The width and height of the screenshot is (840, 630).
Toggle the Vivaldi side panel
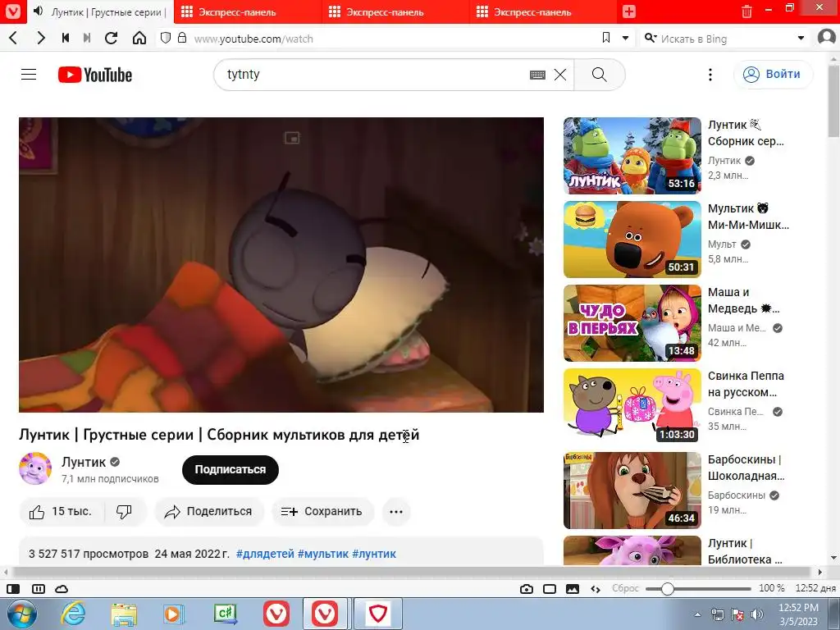[x=13, y=589]
